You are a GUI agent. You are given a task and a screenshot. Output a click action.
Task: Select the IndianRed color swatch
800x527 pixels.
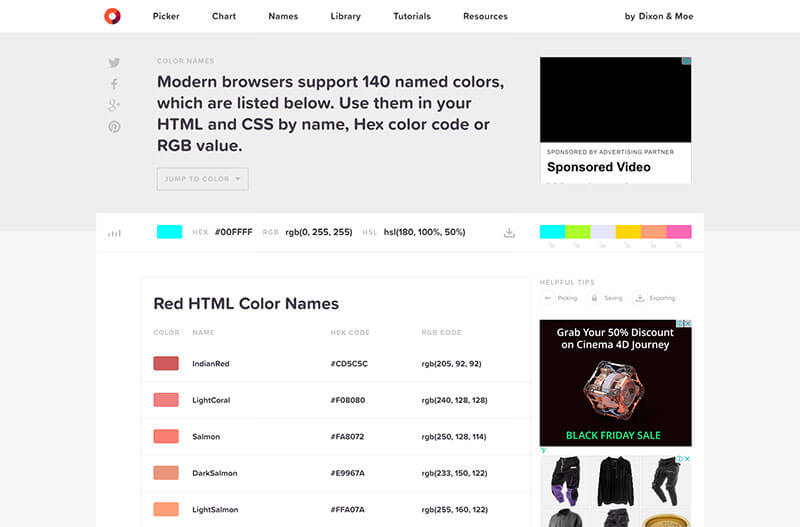tap(166, 363)
